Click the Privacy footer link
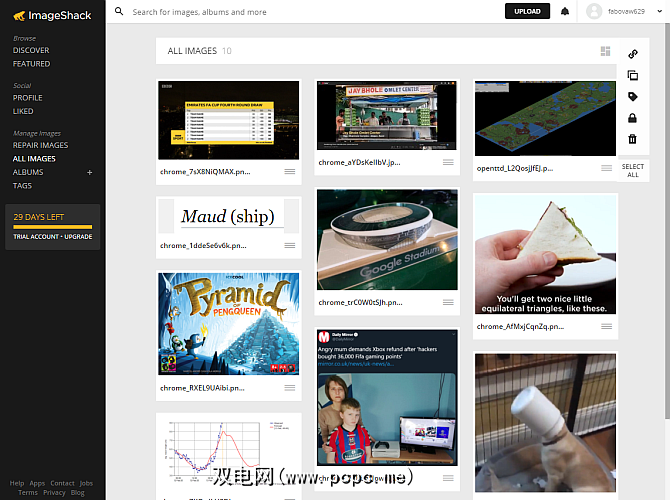The height and width of the screenshot is (500, 670). click(x=54, y=493)
